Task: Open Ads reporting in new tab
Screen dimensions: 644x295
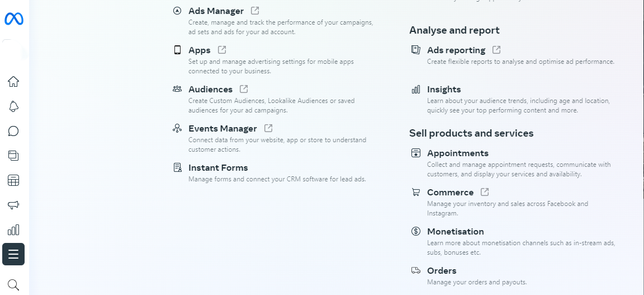Action: [x=496, y=50]
